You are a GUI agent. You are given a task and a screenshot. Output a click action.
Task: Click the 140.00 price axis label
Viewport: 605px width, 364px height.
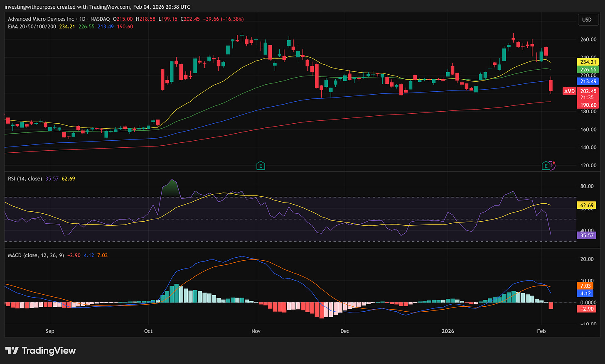[588, 147]
